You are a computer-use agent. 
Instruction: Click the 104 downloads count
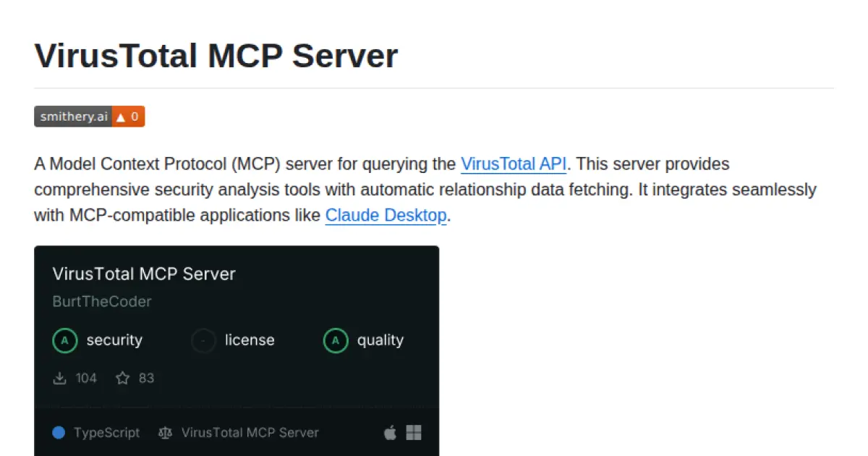click(85, 378)
